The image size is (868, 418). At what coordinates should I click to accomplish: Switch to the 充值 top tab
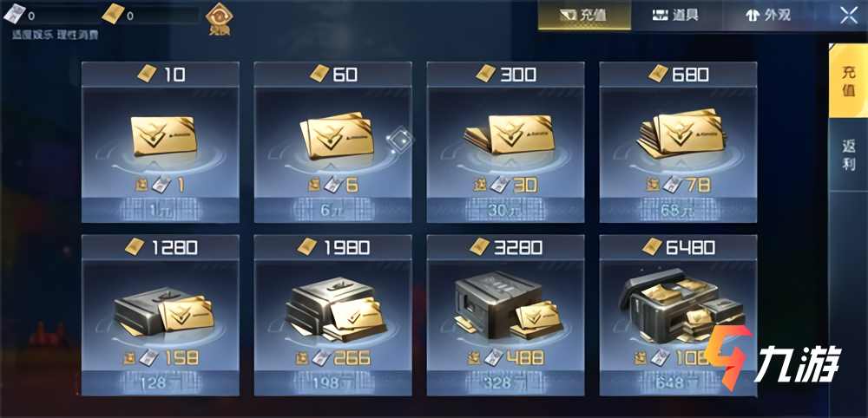pos(584,15)
